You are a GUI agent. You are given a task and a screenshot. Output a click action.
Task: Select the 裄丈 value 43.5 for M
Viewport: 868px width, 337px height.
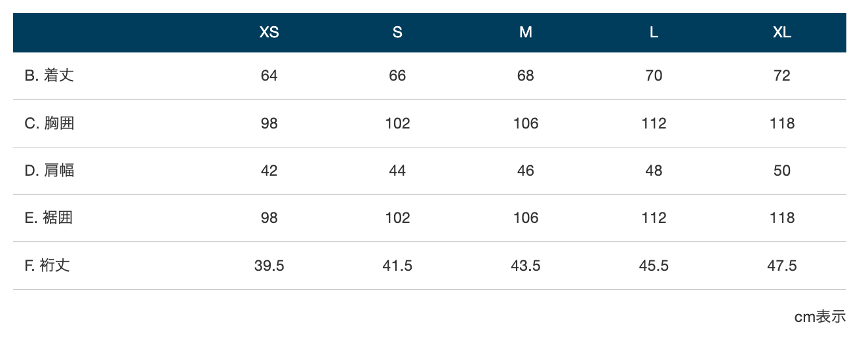(526, 266)
